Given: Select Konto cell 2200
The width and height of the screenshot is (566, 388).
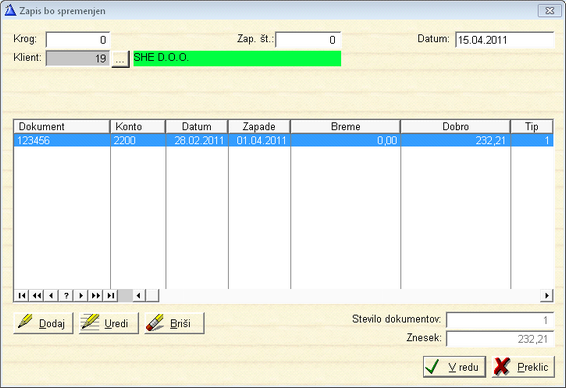Looking at the screenshot, I should 138,140.
